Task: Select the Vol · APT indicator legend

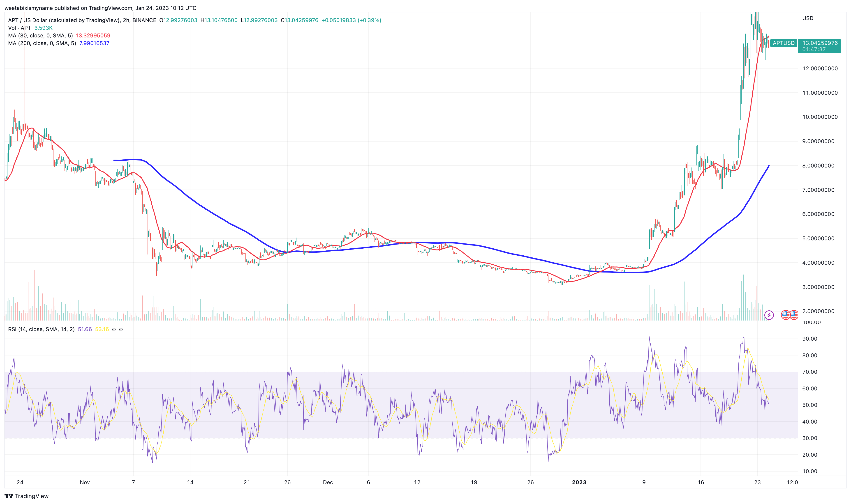Action: coord(20,28)
